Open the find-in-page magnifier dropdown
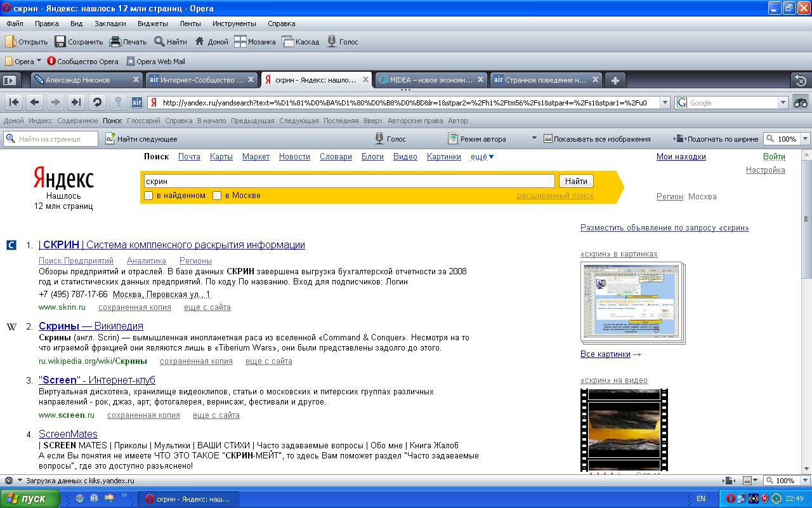The image size is (812, 508). [x=10, y=138]
